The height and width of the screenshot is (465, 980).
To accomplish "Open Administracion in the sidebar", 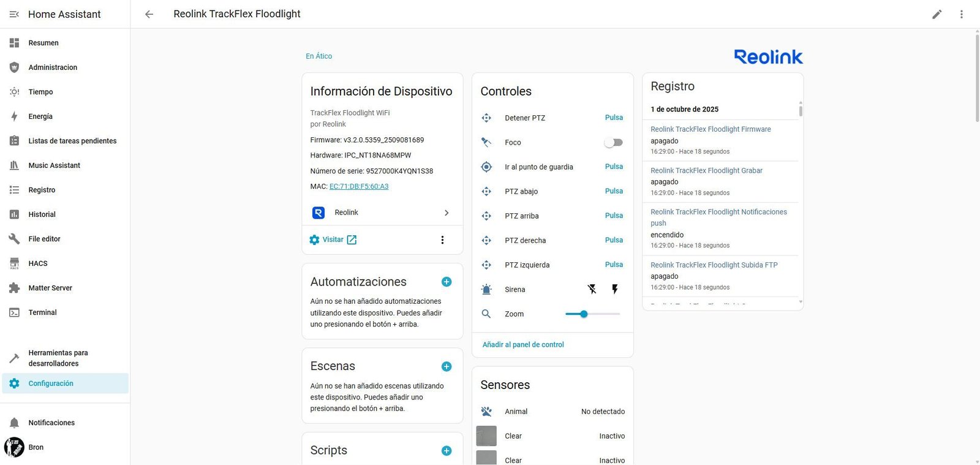I will coord(65,67).
